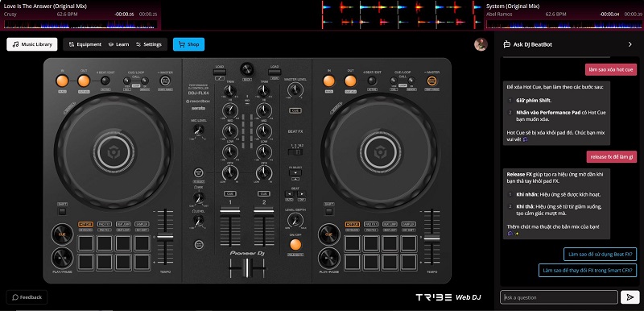Viewport: 644px width, 311px height.
Task: Click channel 1 HI EQ knob
Action: pyautogui.click(x=230, y=110)
